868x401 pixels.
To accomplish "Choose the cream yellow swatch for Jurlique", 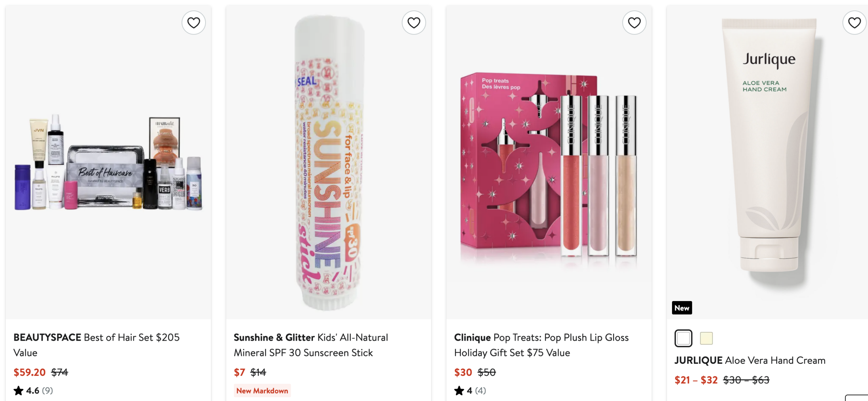I will (x=706, y=338).
